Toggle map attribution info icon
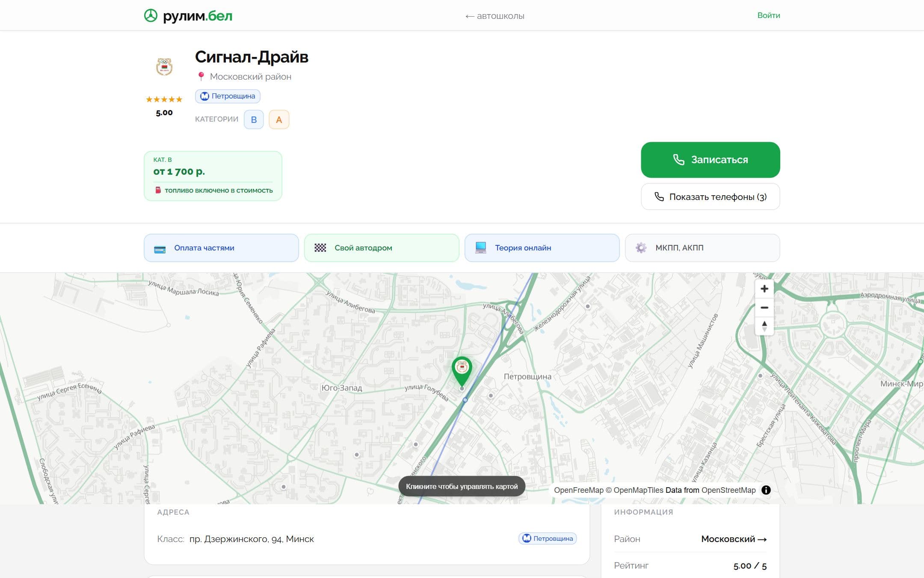Image resolution: width=924 pixels, height=578 pixels. (766, 490)
